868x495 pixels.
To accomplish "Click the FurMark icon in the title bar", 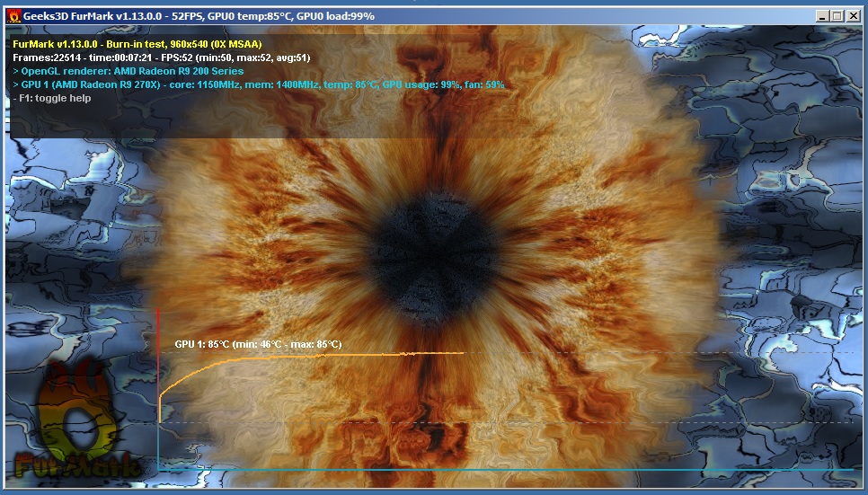I will point(13,16).
